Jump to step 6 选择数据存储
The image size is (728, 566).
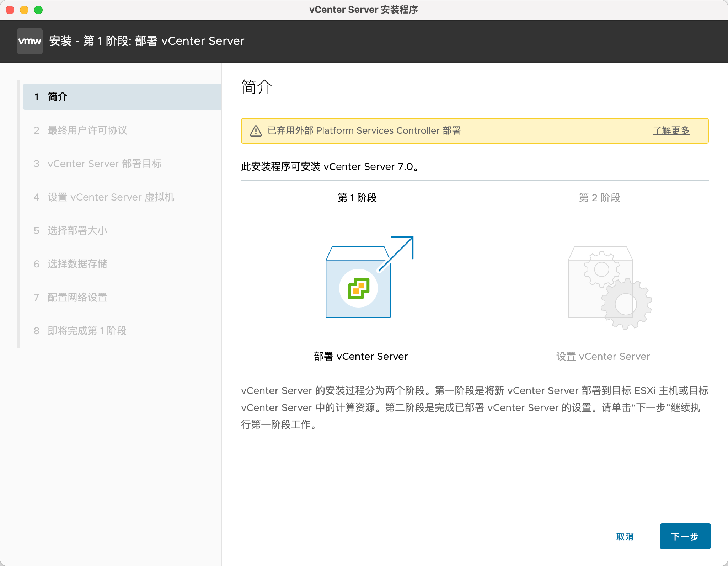77,264
